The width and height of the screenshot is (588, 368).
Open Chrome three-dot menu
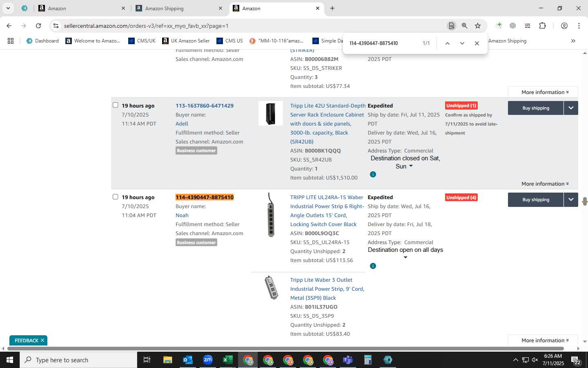pyautogui.click(x=579, y=26)
